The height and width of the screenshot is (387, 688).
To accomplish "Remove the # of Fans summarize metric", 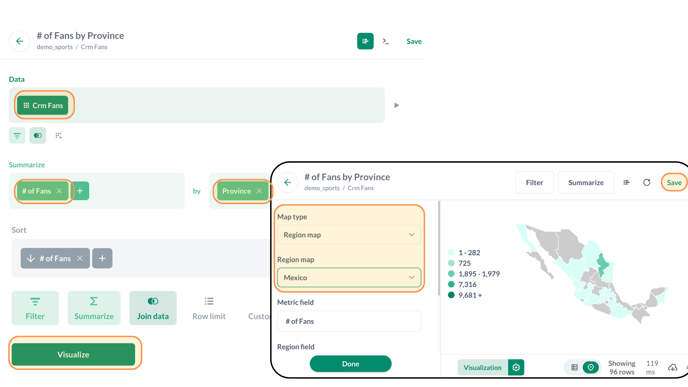I will (59, 191).
